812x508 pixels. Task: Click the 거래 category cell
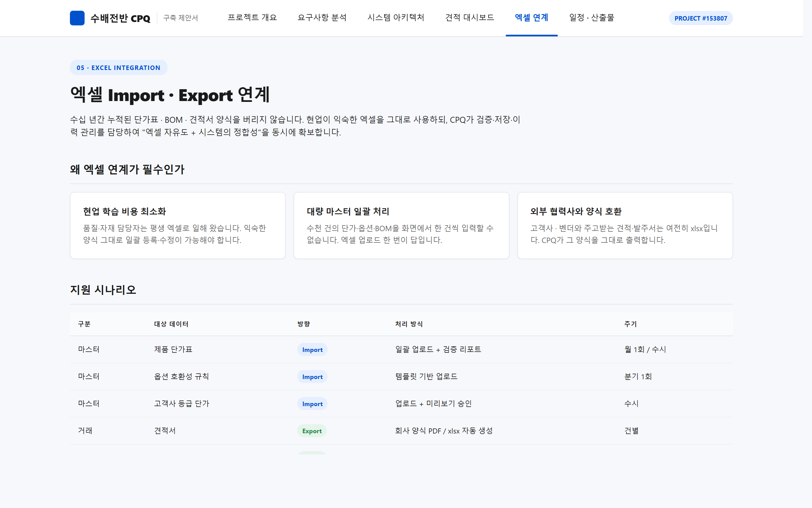(x=85, y=431)
